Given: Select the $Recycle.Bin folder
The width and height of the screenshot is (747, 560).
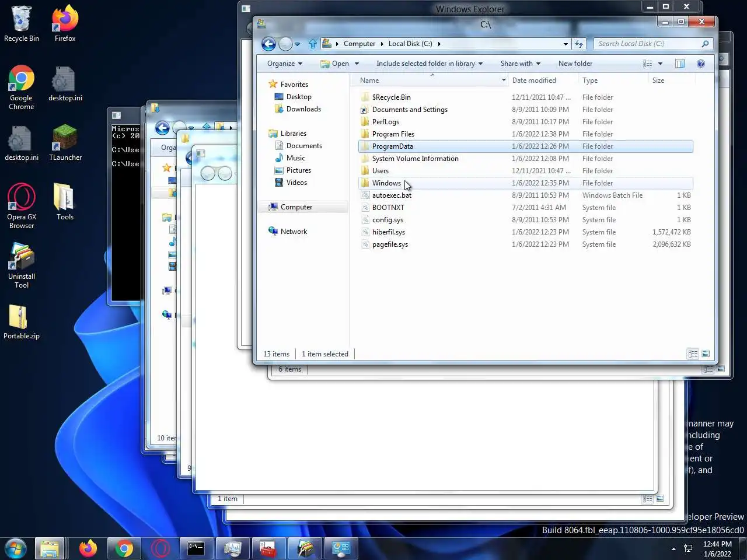Looking at the screenshot, I should click(x=525, y=97).
